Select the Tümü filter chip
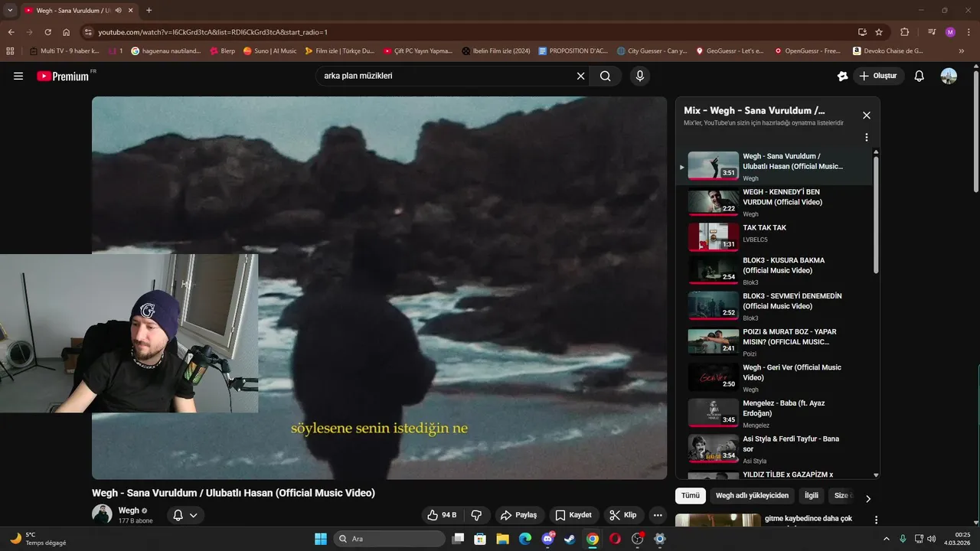This screenshot has height=551, width=980. pyautogui.click(x=691, y=496)
